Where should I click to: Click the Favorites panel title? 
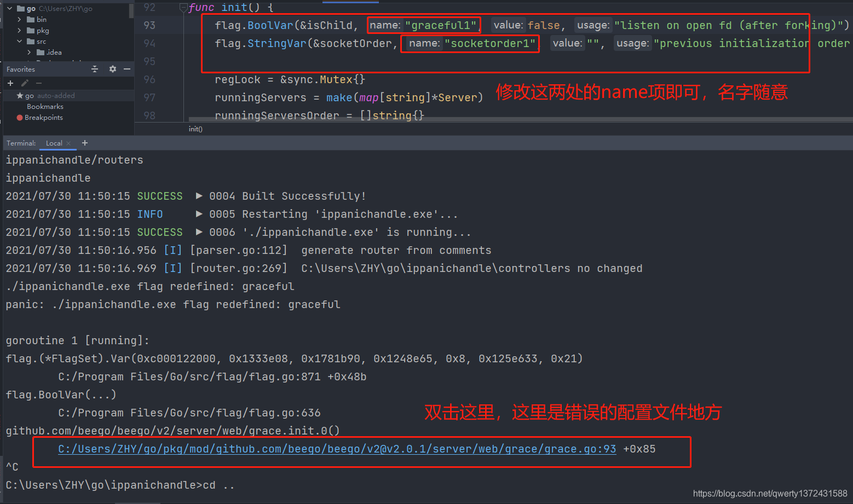point(21,69)
